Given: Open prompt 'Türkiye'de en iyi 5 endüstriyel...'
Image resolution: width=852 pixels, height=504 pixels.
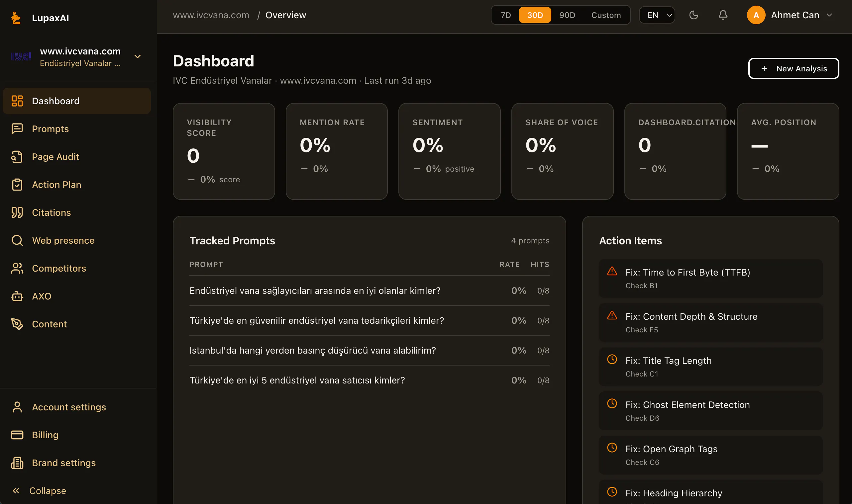Looking at the screenshot, I should click(370, 380).
